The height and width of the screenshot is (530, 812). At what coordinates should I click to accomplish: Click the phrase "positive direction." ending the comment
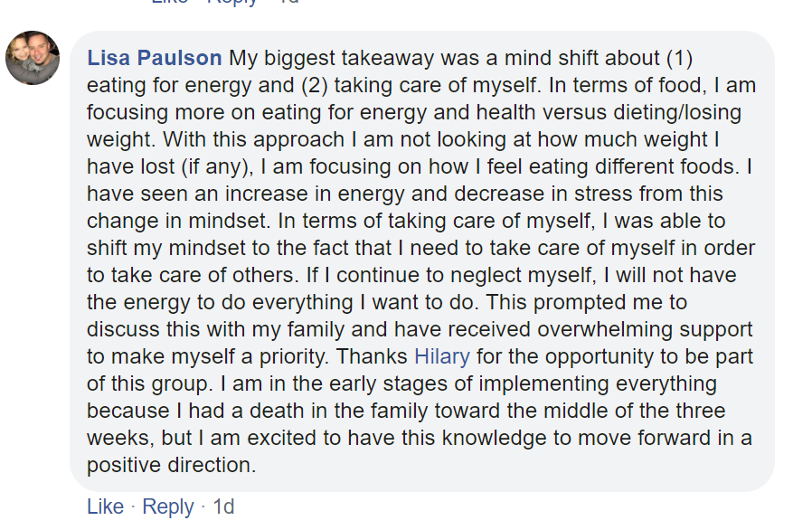(x=172, y=465)
